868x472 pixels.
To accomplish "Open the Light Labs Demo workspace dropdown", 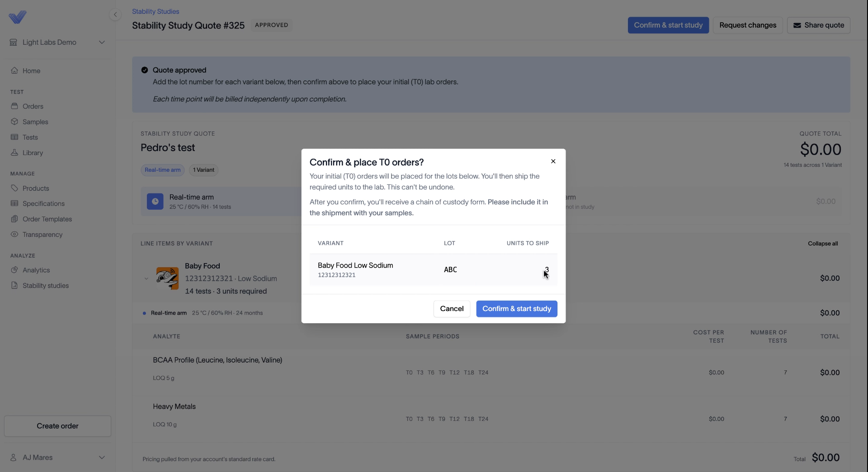I will (x=57, y=42).
